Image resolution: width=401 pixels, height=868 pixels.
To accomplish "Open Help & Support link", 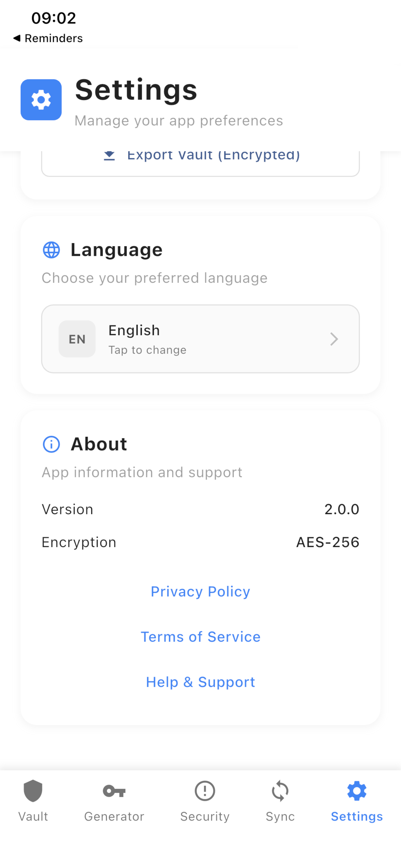I will pyautogui.click(x=200, y=682).
